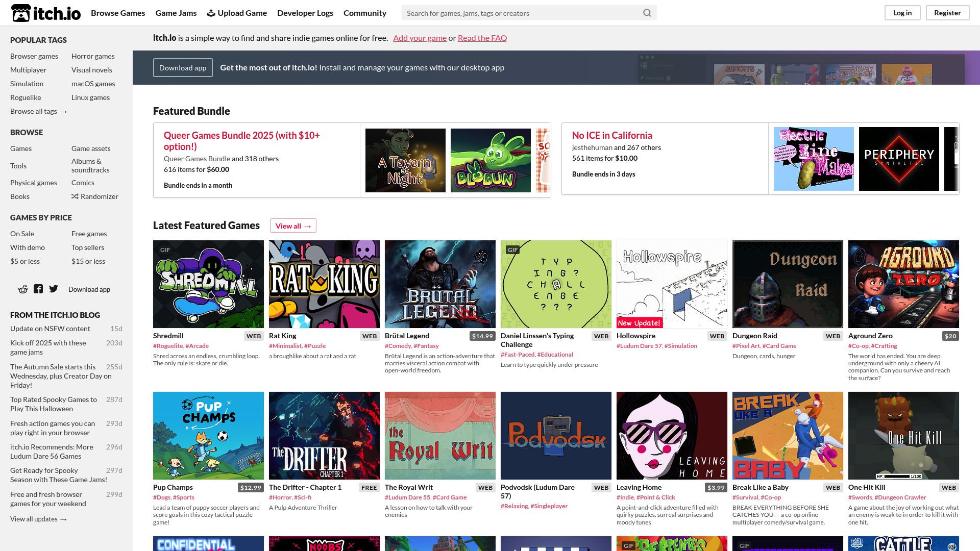The width and height of the screenshot is (980, 551).
Task: Open the itch.io Reddit icon
Action: 23,289
